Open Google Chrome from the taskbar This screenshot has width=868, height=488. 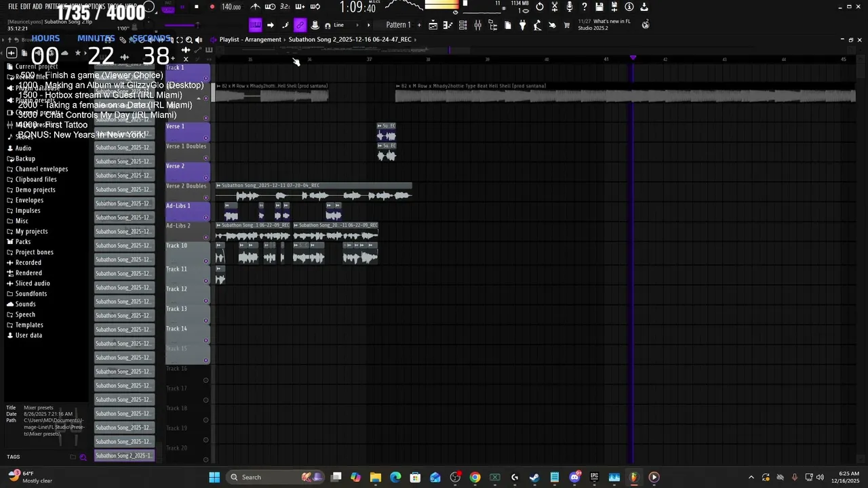pos(475,477)
